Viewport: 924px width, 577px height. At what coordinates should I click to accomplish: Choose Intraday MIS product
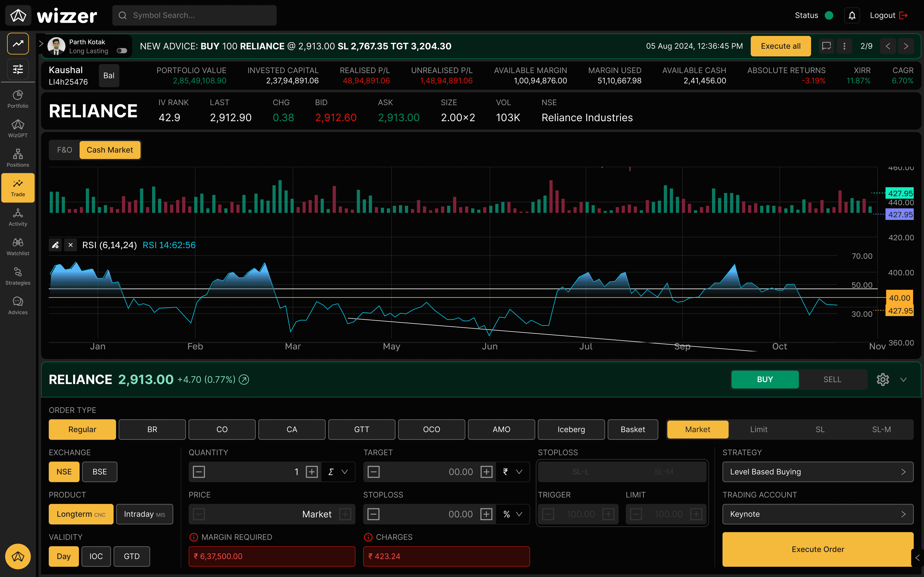coord(144,514)
